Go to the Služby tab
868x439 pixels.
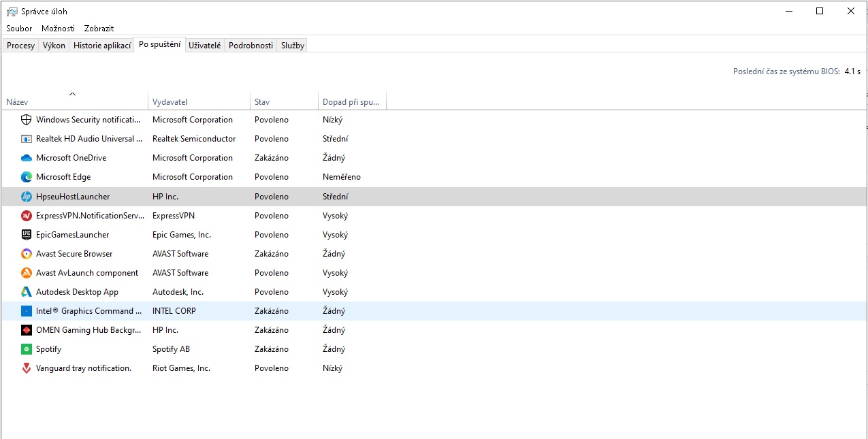293,46
